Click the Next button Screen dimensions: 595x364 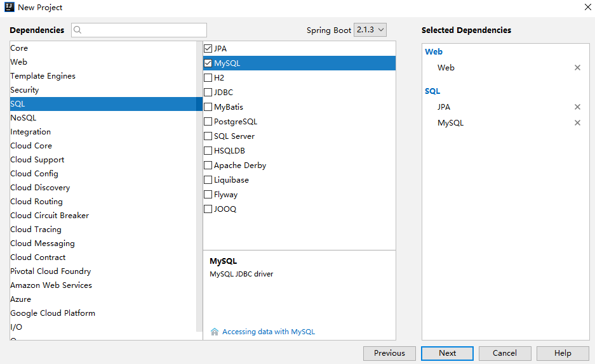pos(447,353)
